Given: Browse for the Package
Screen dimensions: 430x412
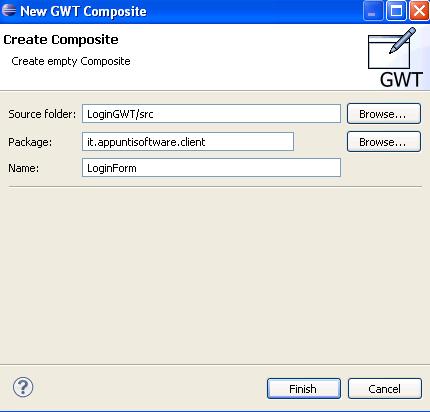Looking at the screenshot, I should click(x=384, y=142).
